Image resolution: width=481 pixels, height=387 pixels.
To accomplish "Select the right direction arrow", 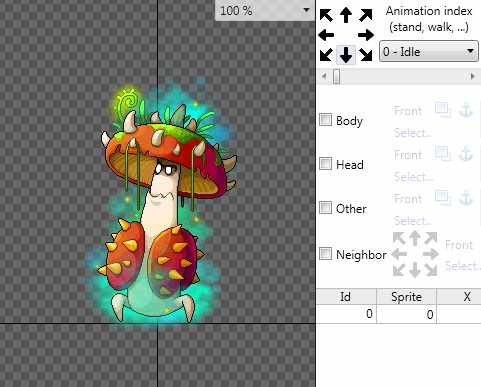I will click(x=366, y=35).
